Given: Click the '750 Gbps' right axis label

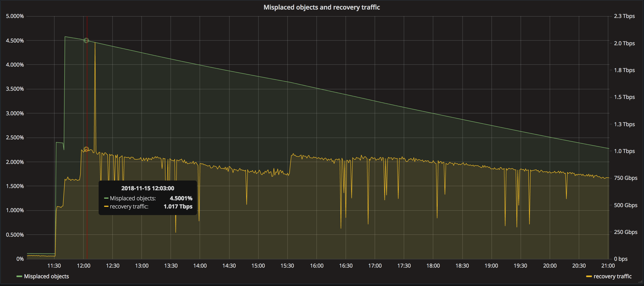Looking at the screenshot, I should pos(626,178).
